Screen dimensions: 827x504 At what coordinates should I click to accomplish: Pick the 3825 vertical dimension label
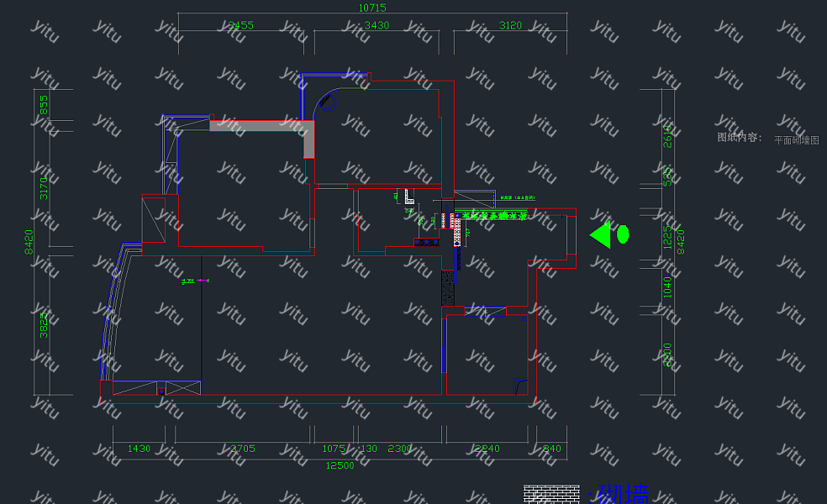point(43,325)
